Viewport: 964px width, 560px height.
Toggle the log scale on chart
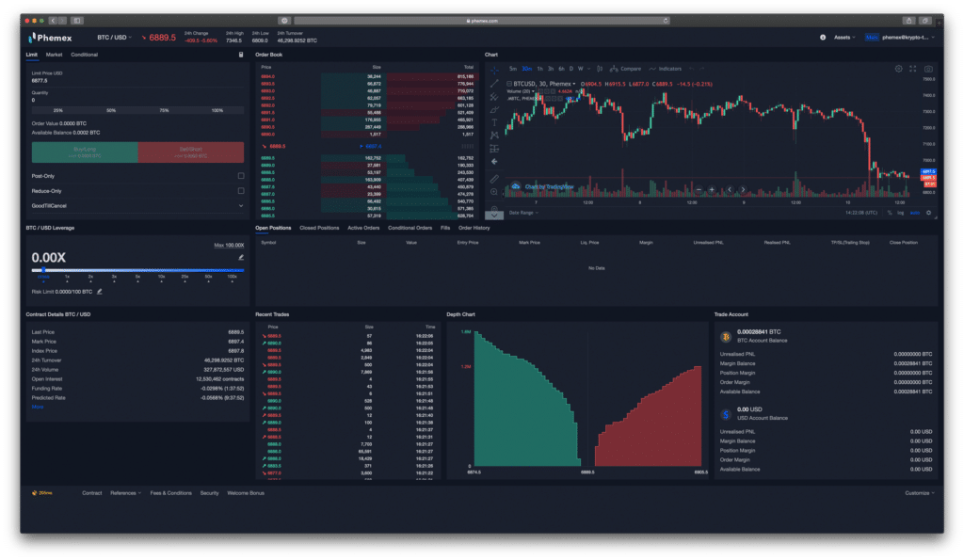click(901, 213)
